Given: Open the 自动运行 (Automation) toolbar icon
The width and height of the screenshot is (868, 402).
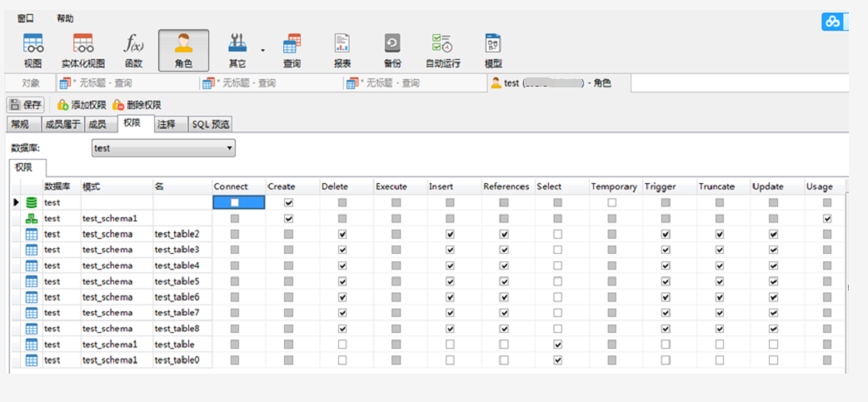Looking at the screenshot, I should pyautogui.click(x=442, y=51).
